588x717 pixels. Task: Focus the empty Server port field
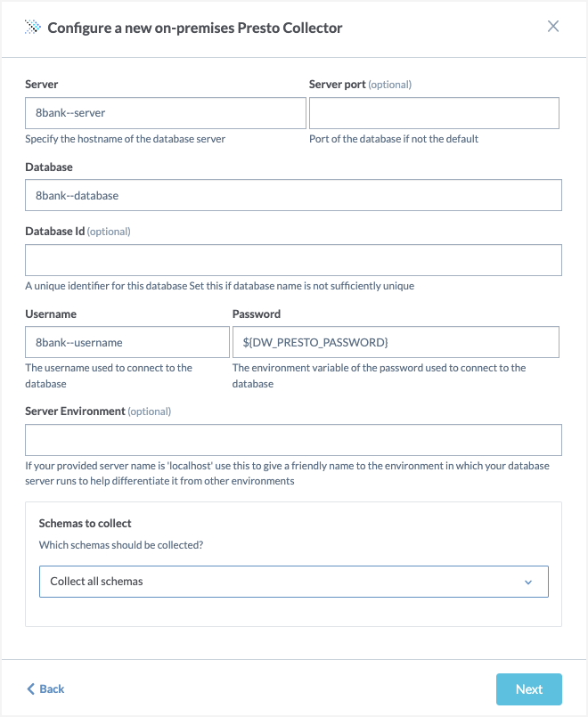(434, 113)
